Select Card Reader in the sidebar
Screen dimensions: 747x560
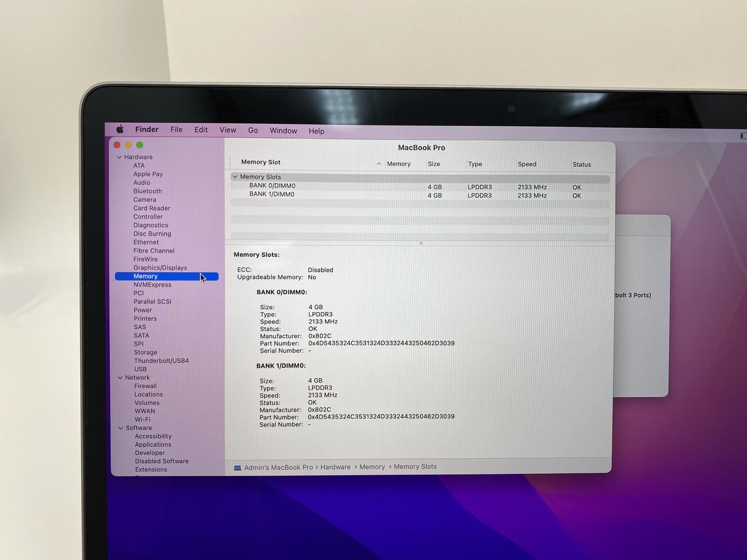click(151, 208)
